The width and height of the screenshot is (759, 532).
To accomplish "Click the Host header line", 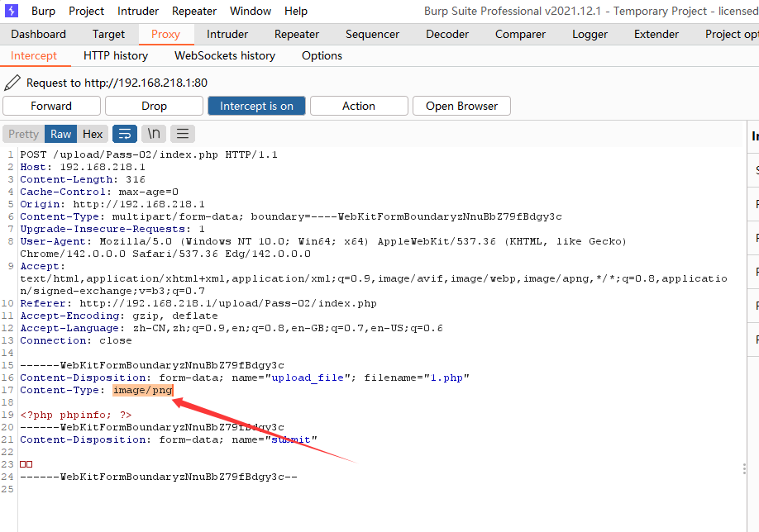I will (x=83, y=167).
